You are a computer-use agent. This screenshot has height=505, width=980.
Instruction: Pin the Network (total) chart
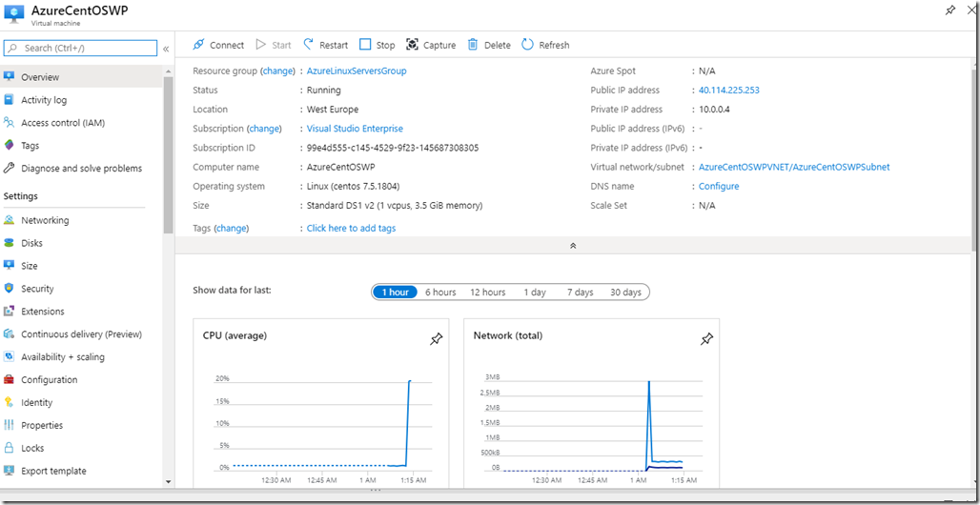[706, 339]
